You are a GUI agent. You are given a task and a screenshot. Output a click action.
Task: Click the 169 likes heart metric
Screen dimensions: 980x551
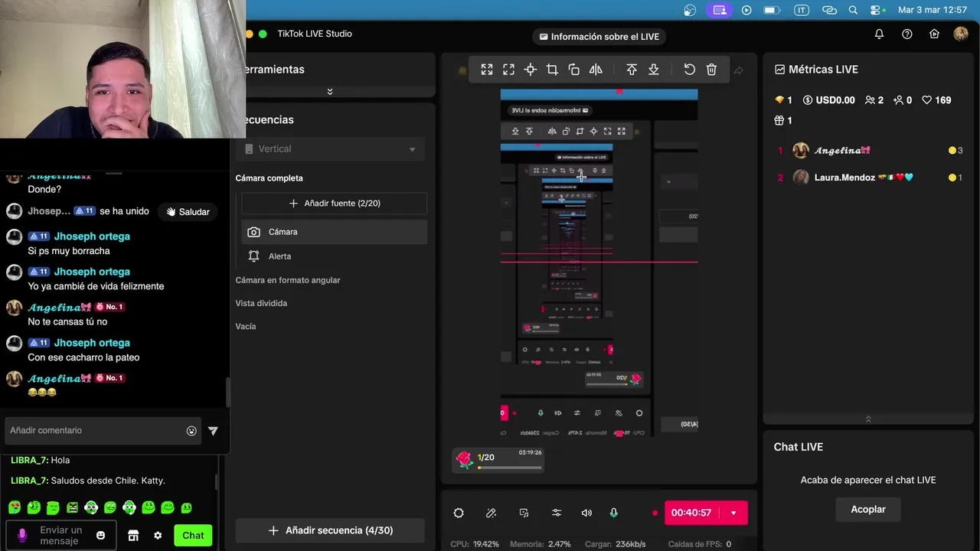pyautogui.click(x=936, y=100)
